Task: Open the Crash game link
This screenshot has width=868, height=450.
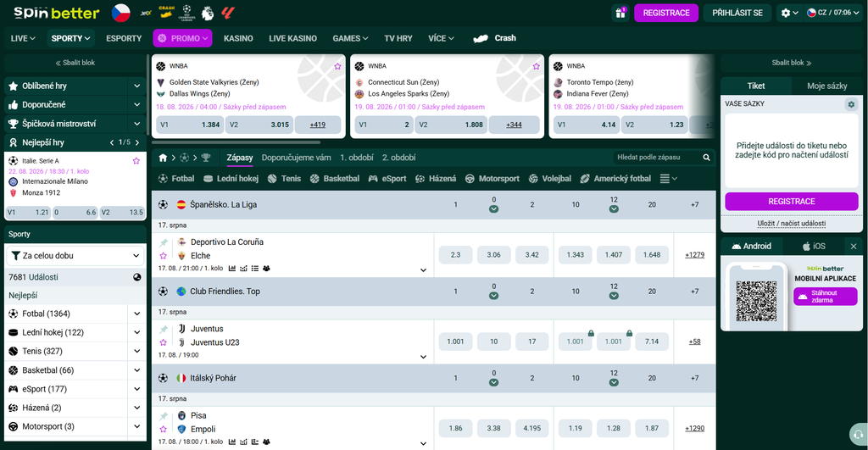Action: 495,38
